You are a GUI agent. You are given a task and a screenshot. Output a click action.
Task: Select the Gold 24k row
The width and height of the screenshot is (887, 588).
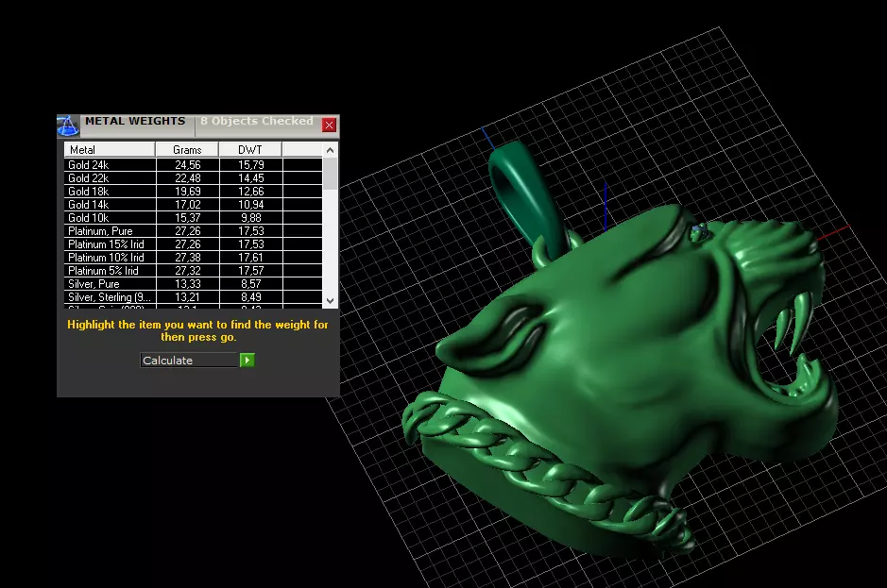click(x=193, y=165)
